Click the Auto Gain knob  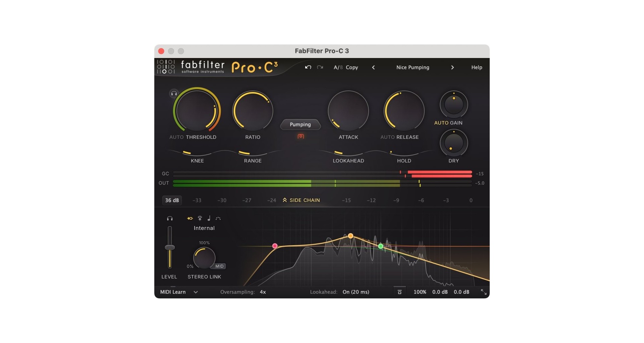[454, 104]
